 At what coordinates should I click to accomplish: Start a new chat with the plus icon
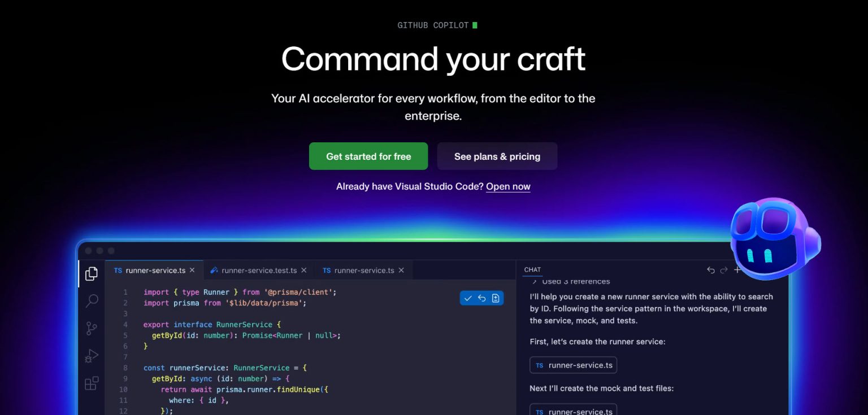(737, 270)
